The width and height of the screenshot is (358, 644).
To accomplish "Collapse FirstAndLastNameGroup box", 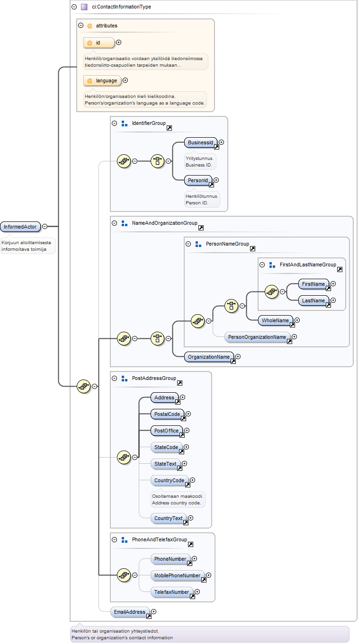I will pyautogui.click(x=262, y=265).
